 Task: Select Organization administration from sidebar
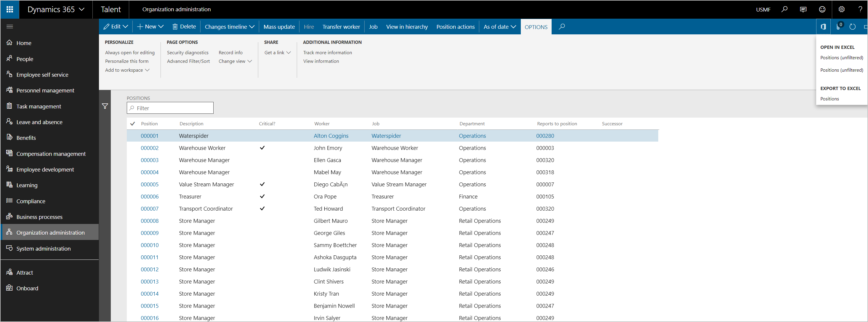(51, 232)
